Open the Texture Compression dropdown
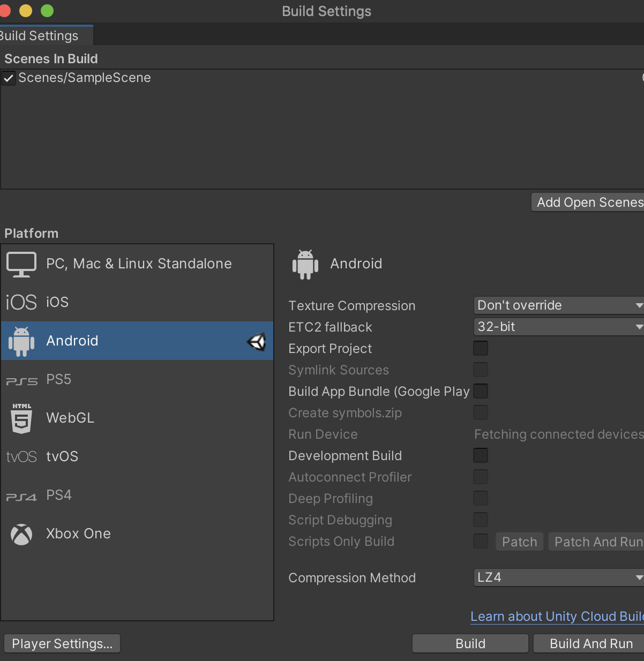This screenshot has width=644, height=661. (x=559, y=305)
